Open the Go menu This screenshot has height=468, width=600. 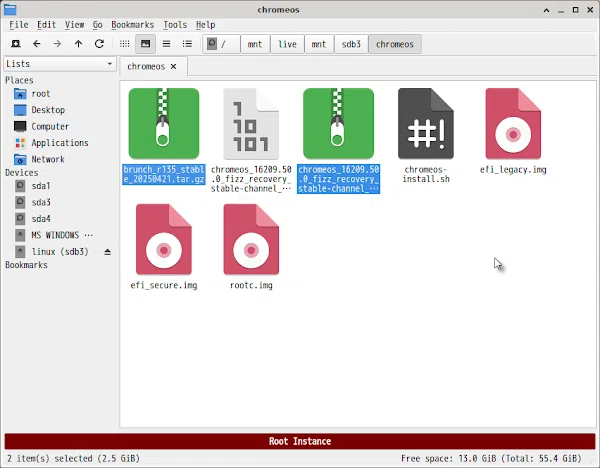tap(98, 25)
